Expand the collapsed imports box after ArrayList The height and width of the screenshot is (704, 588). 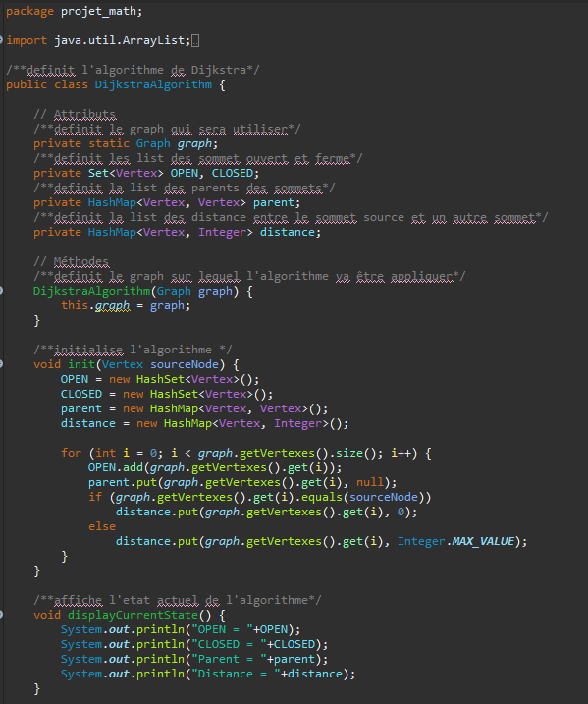tap(195, 41)
